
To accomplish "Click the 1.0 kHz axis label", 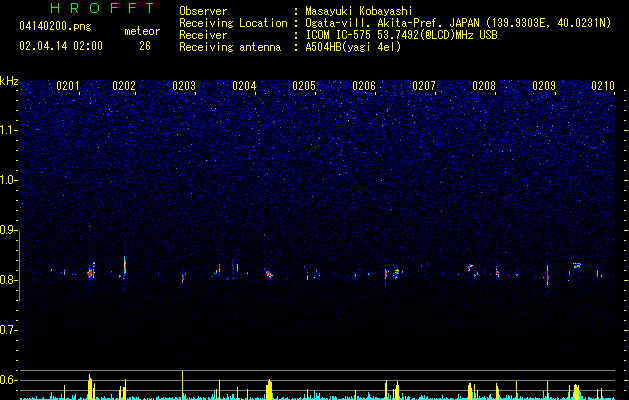I will pos(9,180).
